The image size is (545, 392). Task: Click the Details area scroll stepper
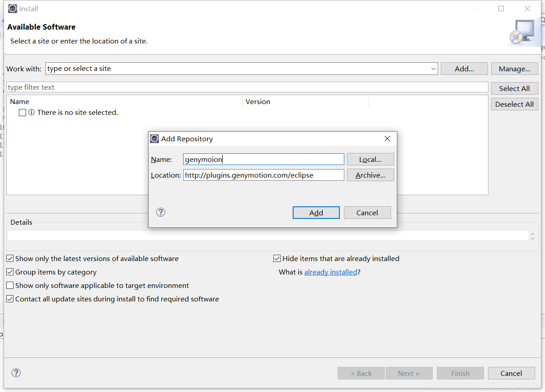[532, 236]
